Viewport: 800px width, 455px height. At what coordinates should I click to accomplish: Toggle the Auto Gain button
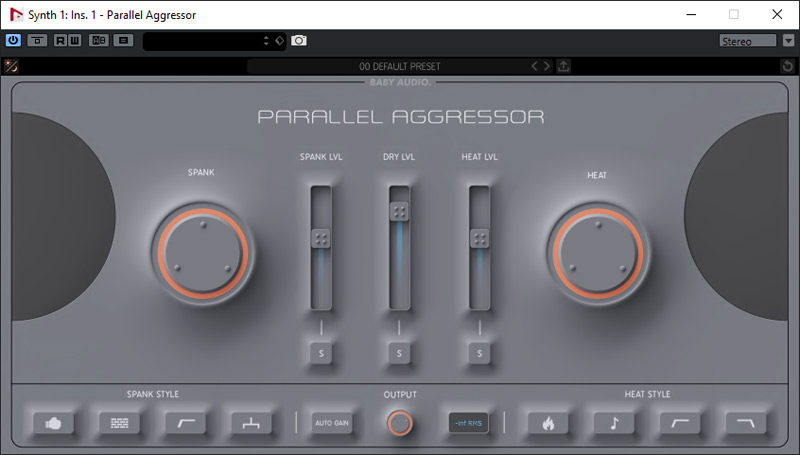(x=331, y=423)
